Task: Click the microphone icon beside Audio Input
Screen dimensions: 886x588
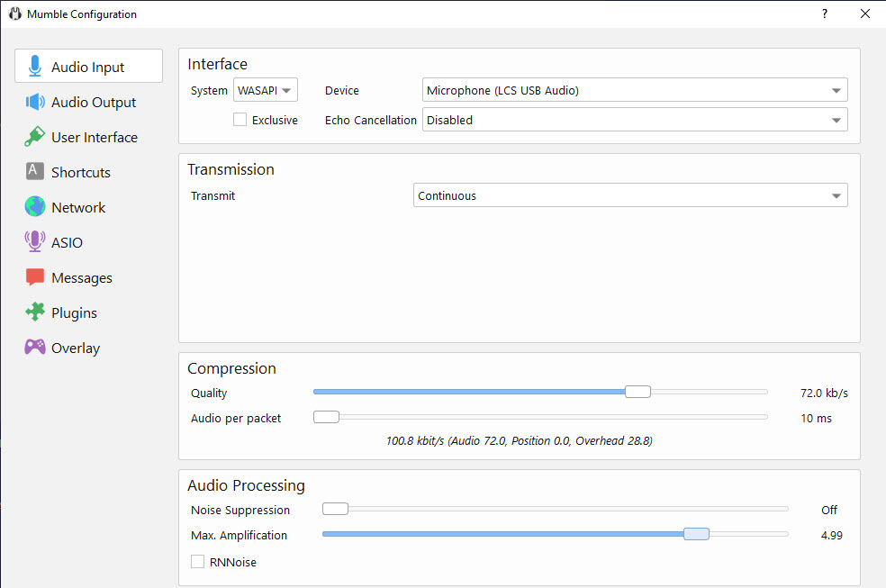Action: click(35, 66)
